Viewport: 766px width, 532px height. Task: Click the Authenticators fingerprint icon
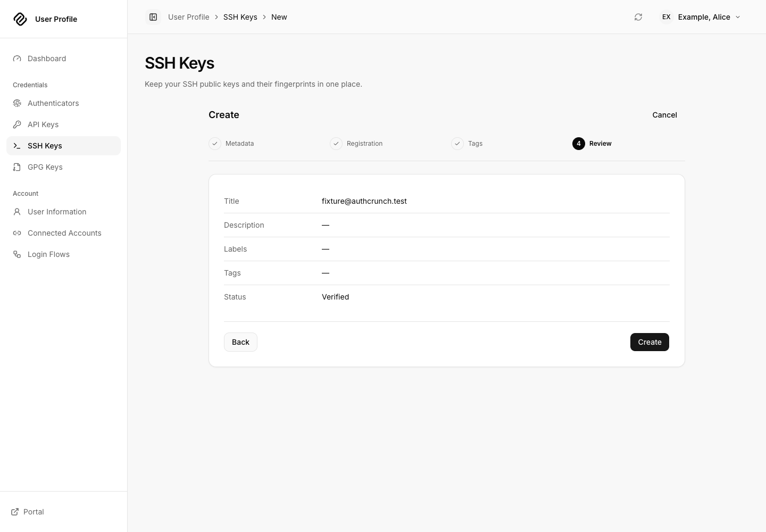[17, 103]
